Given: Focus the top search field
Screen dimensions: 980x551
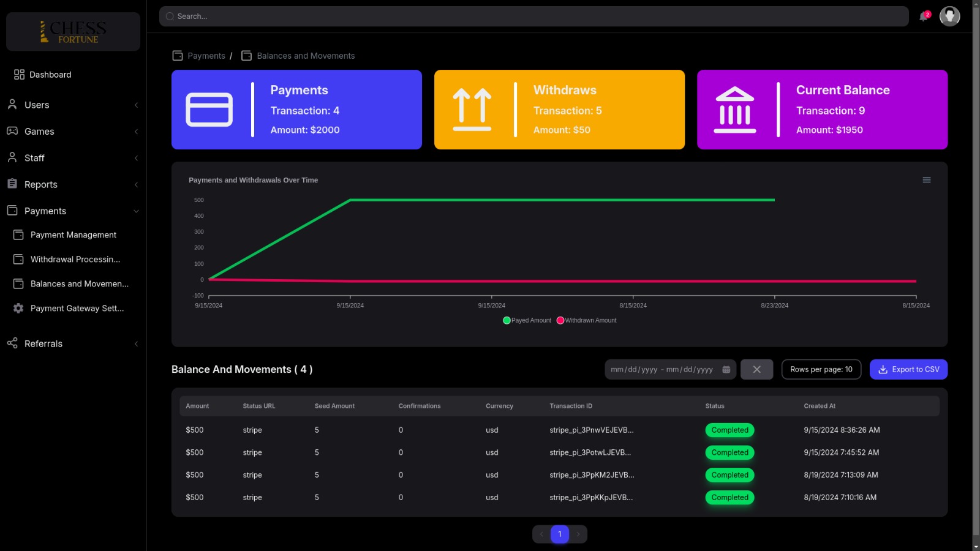Looking at the screenshot, I should tap(533, 17).
